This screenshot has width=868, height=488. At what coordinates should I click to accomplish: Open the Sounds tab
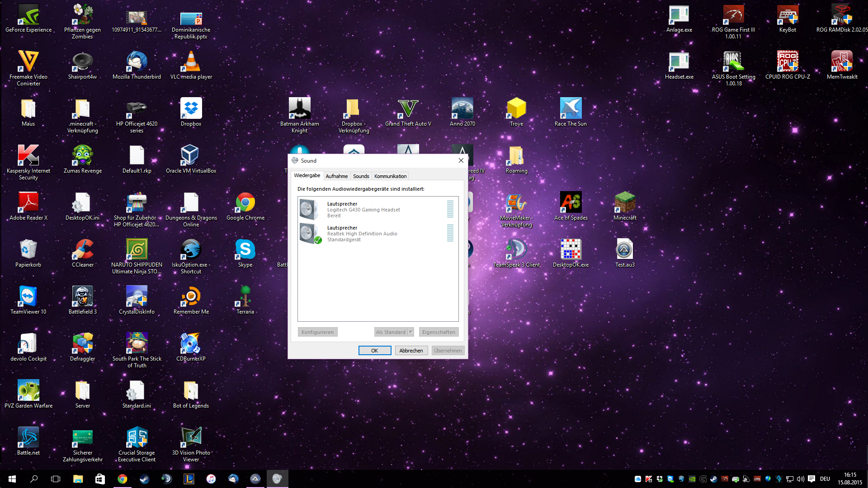coord(361,176)
